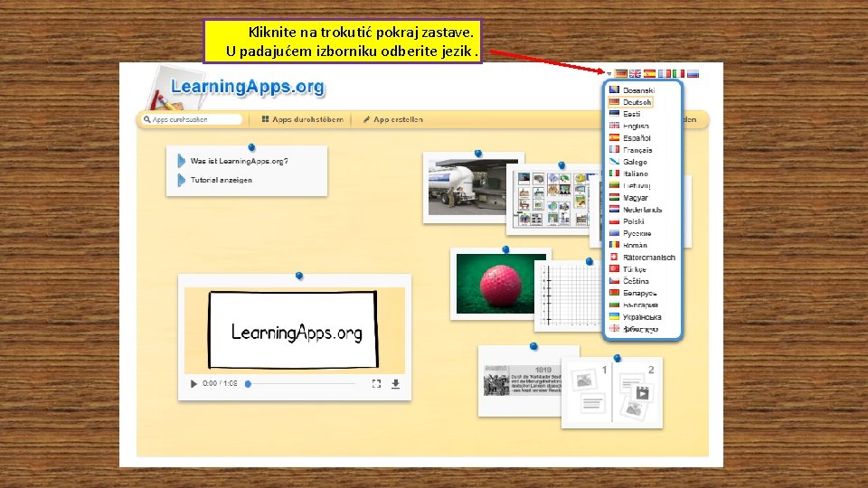Screen dimensions: 868x488
Task: Click the video progress slider
Action: point(302,383)
